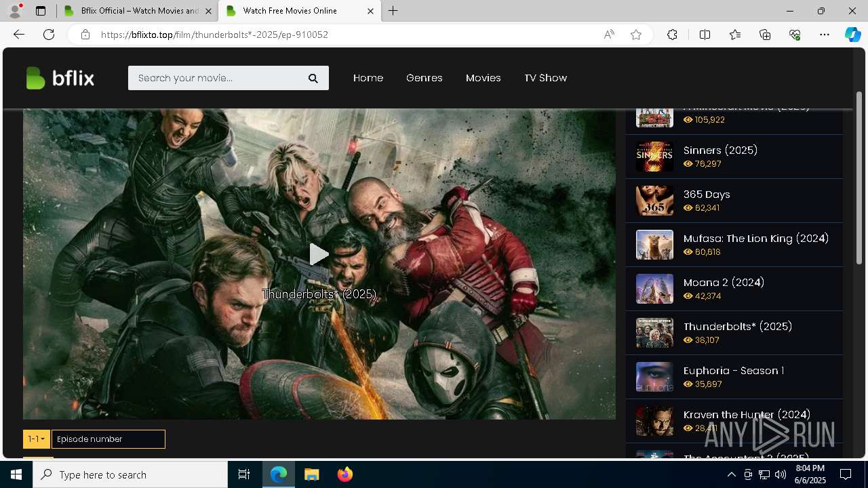Open Sinners (2025) link

click(720, 150)
